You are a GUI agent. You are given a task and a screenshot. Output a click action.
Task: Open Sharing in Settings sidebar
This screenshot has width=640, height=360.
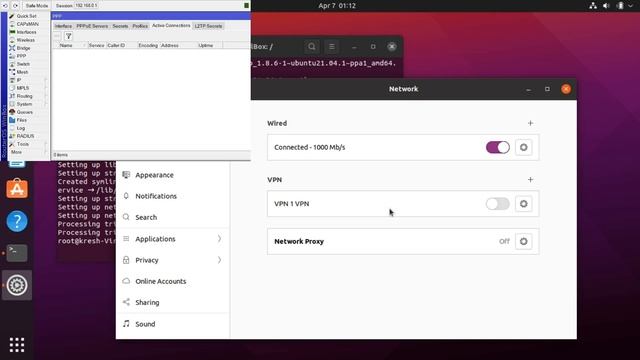[x=173, y=302]
